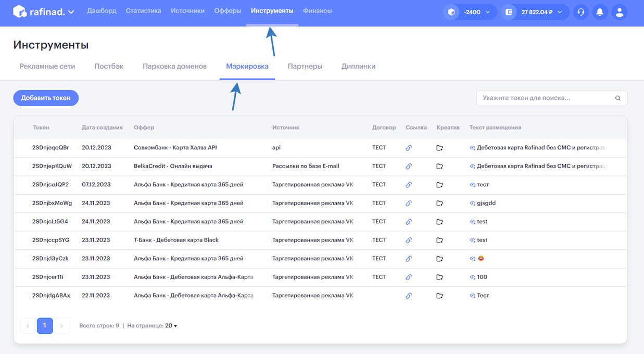
Task: Expand the rafinad account switcher chevron
Action: (x=71, y=12)
